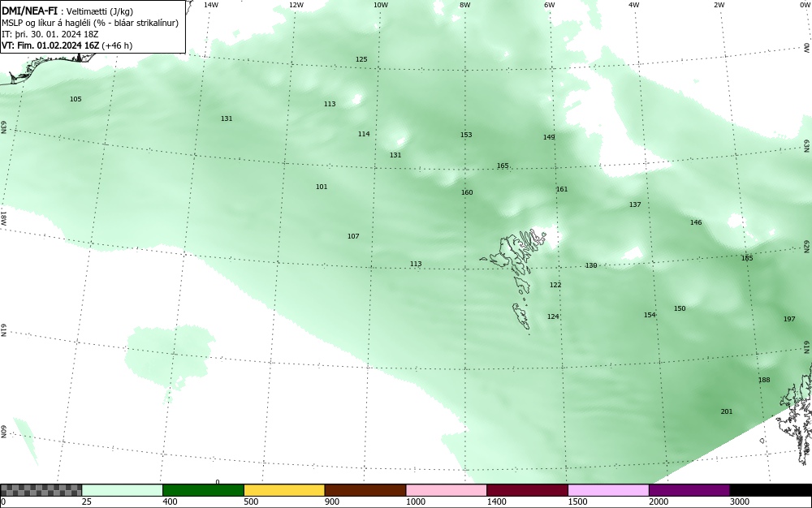
Task: Choose the light purple 1500–2000 legend swatch
Action: [x=608, y=490]
